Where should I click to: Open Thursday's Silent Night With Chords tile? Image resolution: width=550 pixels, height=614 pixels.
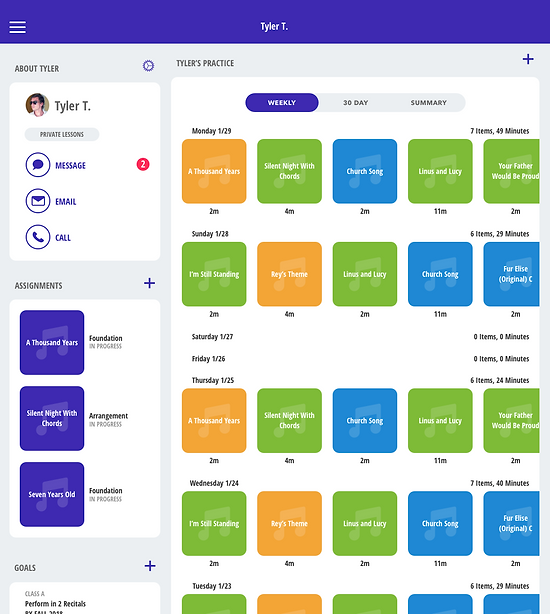click(x=289, y=421)
